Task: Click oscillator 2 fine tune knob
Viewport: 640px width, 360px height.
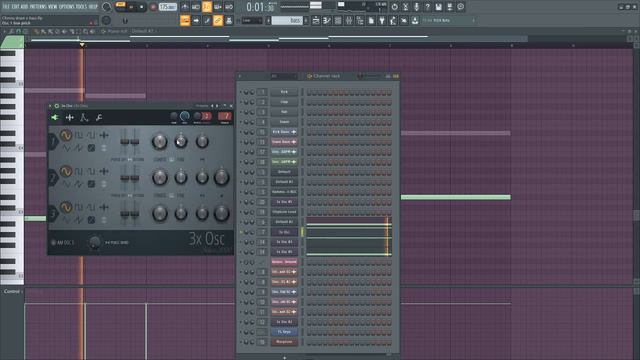Action: click(x=181, y=177)
